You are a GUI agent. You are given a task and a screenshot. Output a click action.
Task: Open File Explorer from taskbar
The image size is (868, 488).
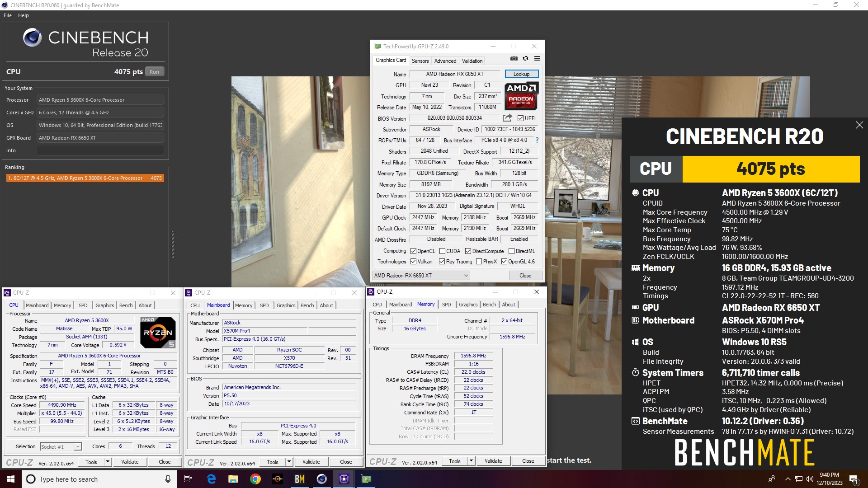[x=233, y=479]
